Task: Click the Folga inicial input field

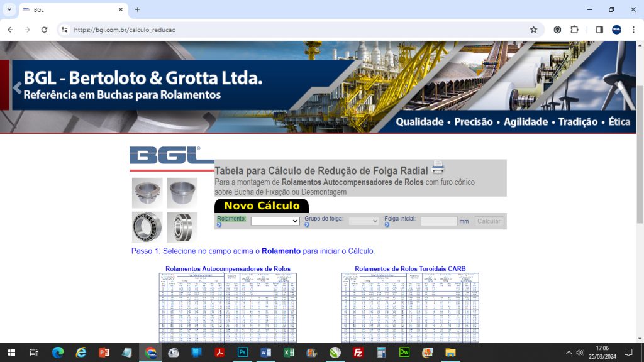Action: [x=438, y=221]
